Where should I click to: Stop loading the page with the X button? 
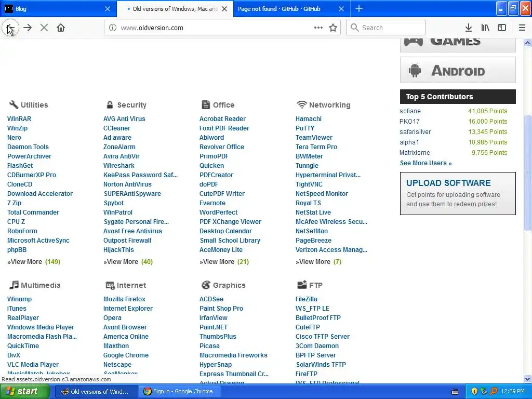point(44,28)
